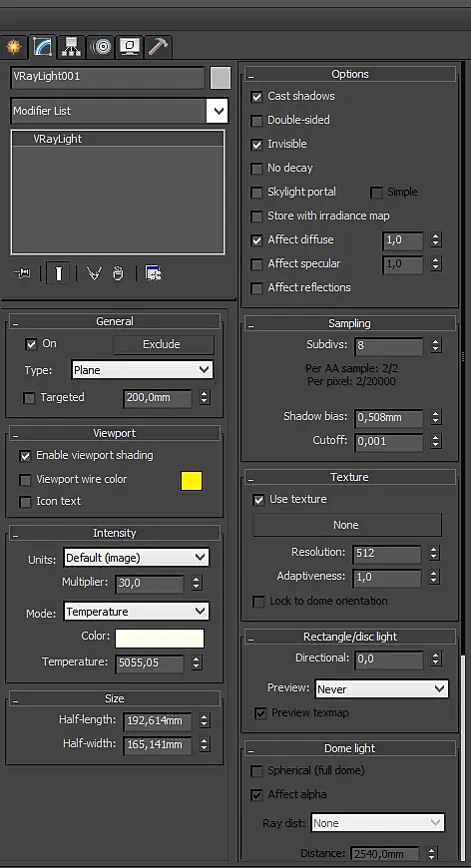
Task: Open the light Type dropdown (Plane)
Action: 143,370
